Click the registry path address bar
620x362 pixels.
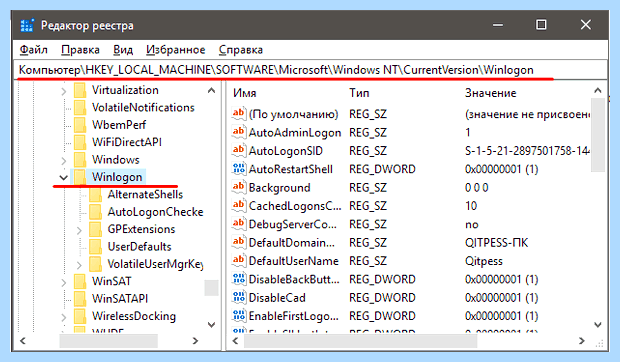tap(310, 70)
